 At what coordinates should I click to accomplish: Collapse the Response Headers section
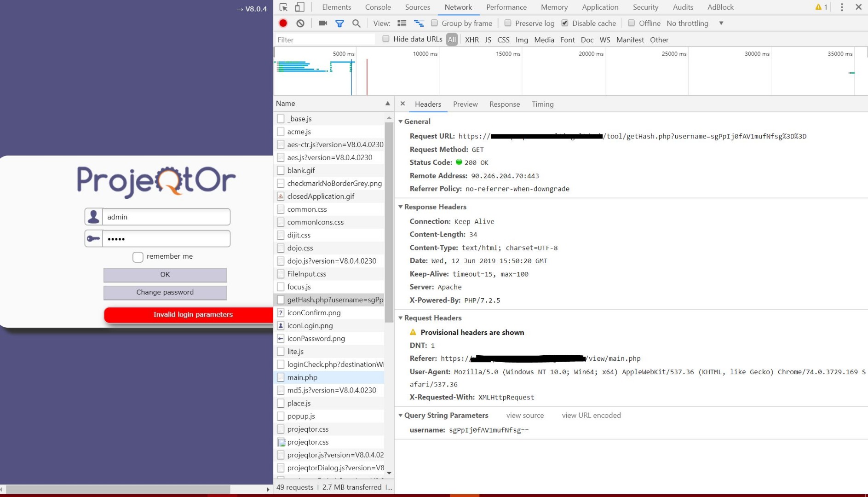tap(400, 207)
